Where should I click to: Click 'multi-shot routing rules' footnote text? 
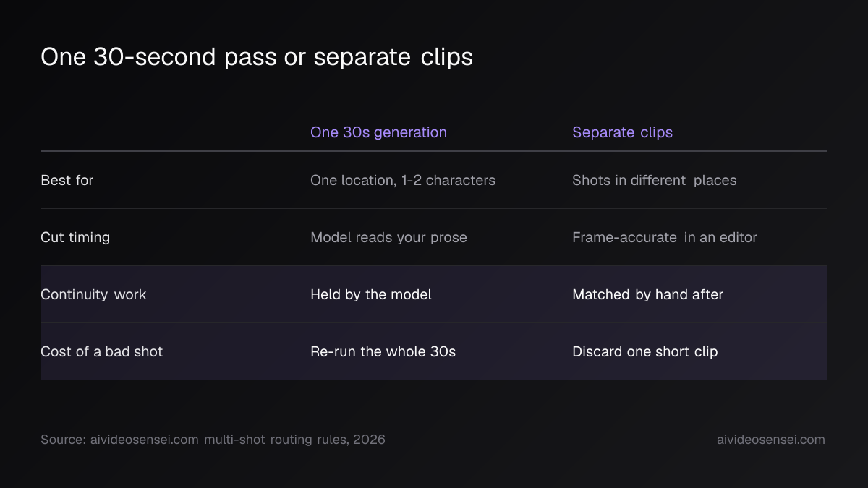point(276,440)
